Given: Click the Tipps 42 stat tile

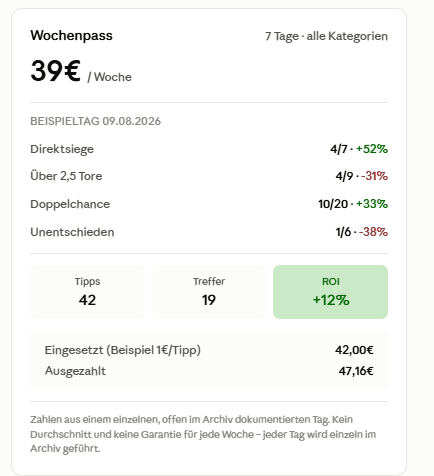Looking at the screenshot, I should click(x=87, y=292).
